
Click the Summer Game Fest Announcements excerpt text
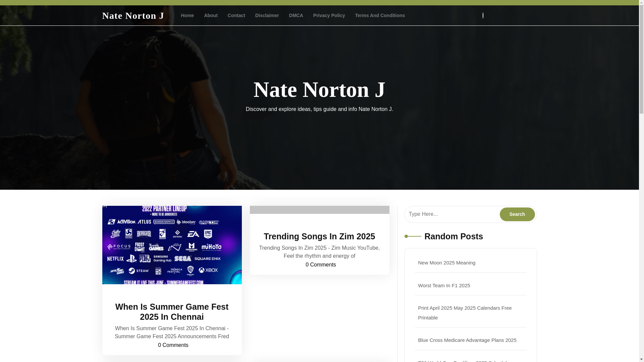pyautogui.click(x=172, y=333)
